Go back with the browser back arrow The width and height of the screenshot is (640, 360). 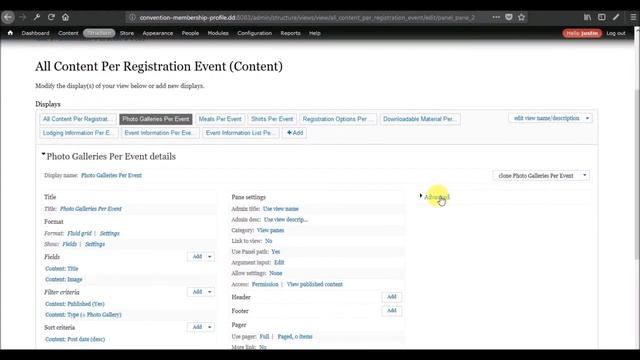[x=8, y=17]
